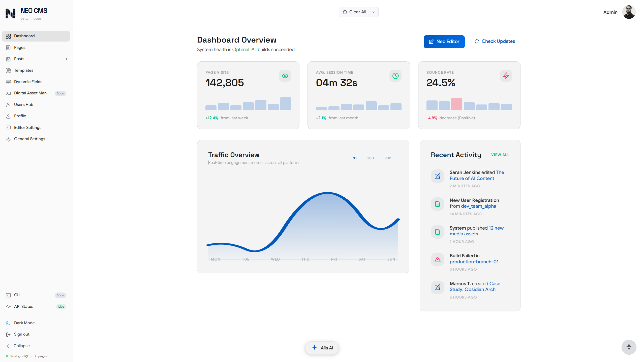Click the View All activity link

(x=500, y=155)
